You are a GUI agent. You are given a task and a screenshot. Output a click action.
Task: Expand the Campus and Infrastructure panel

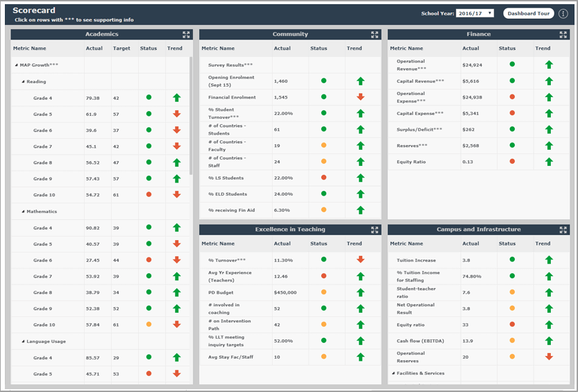coord(563,230)
